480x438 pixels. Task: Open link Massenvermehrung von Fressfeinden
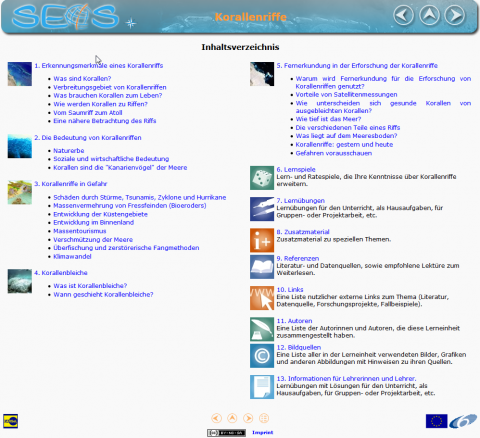(x=130, y=206)
